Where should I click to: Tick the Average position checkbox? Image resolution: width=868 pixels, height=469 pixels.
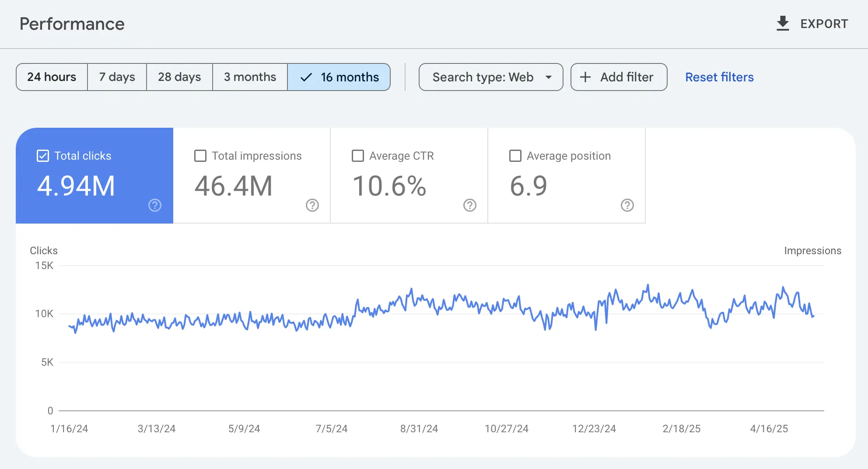coord(515,156)
